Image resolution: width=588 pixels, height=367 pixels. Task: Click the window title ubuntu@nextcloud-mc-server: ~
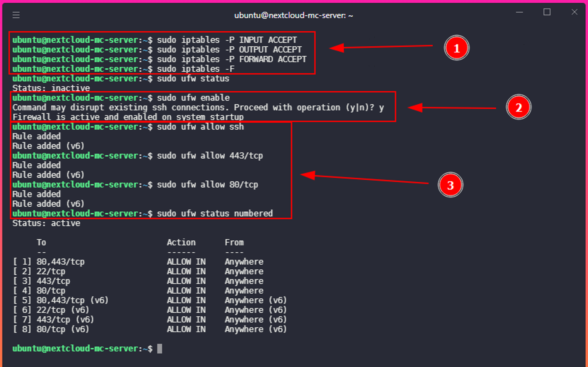click(294, 15)
